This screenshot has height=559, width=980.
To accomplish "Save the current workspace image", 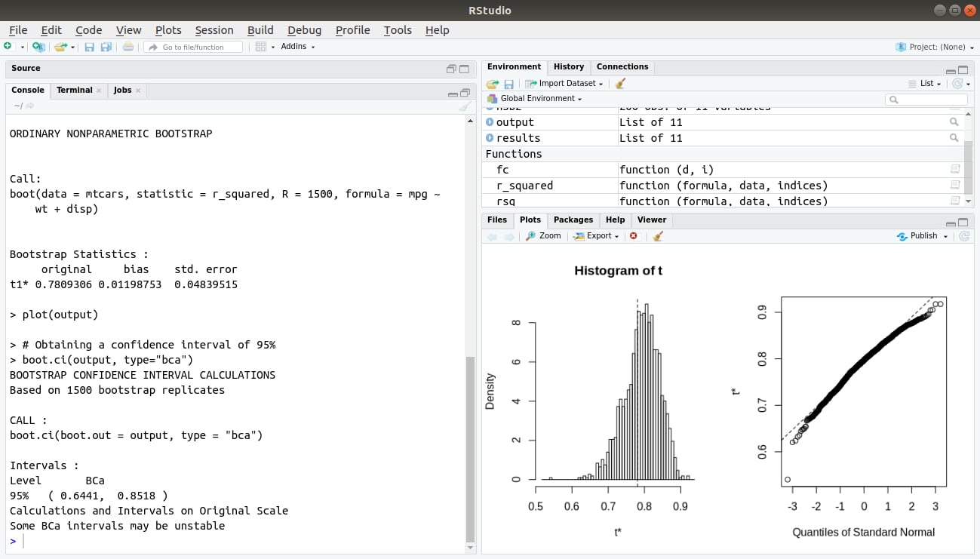I will (508, 83).
